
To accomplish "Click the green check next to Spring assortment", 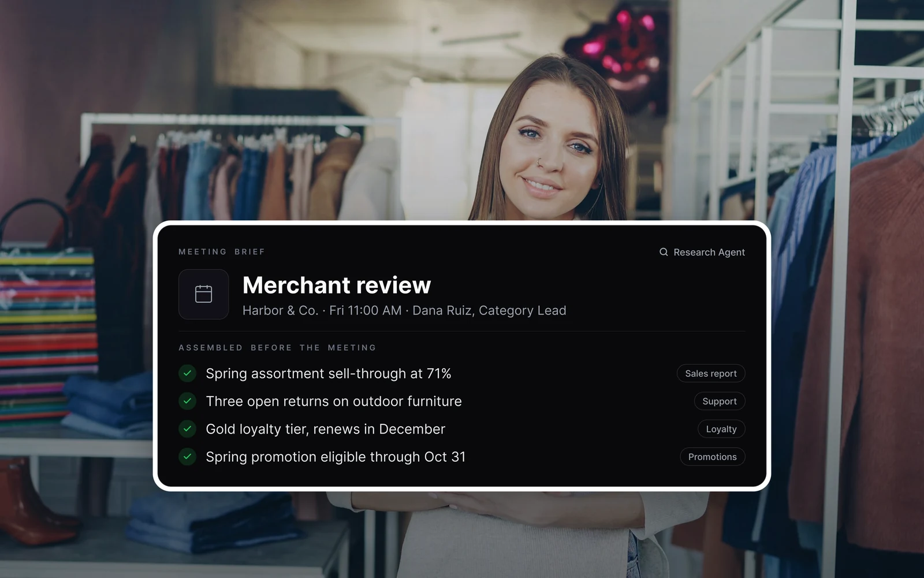I will click(187, 373).
